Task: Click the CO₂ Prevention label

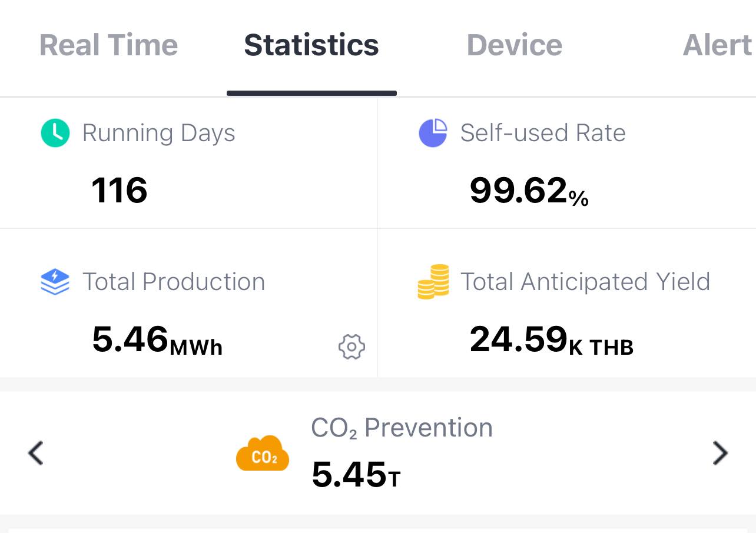Action: coord(402,428)
